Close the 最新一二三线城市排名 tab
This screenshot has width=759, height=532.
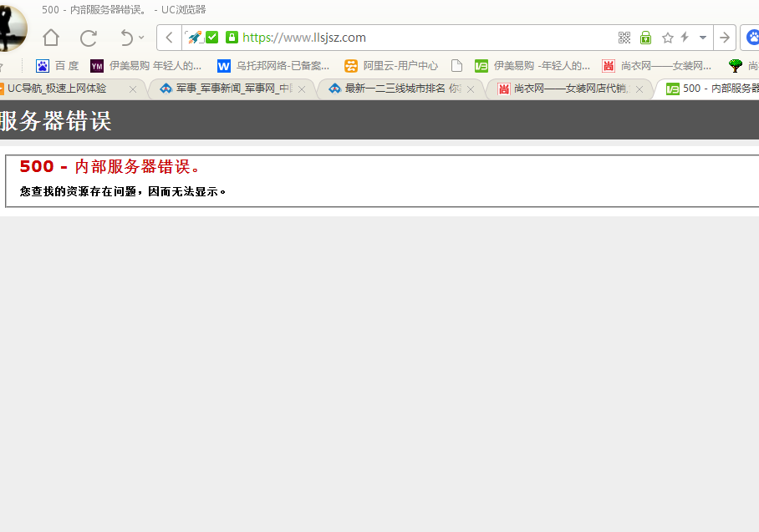point(471,89)
